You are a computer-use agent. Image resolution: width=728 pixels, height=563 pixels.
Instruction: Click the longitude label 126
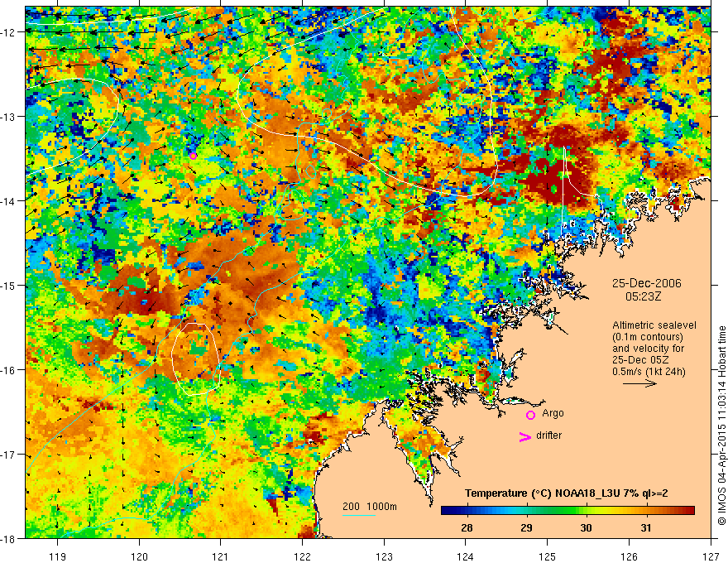629,556
